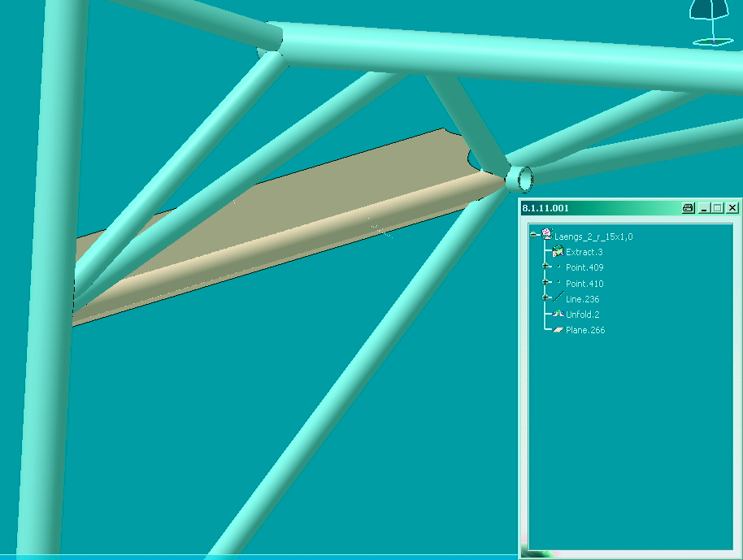Select Line.236 label in the tree

click(582, 299)
